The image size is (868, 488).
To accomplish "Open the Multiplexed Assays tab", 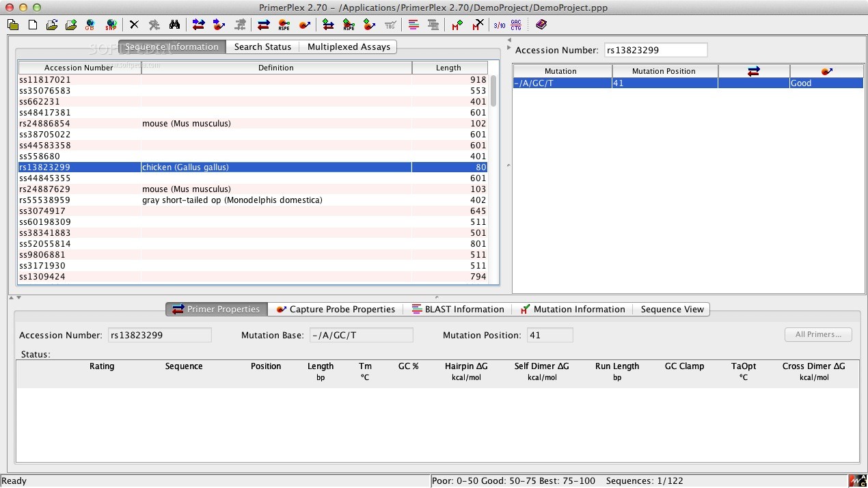I will (x=349, y=46).
